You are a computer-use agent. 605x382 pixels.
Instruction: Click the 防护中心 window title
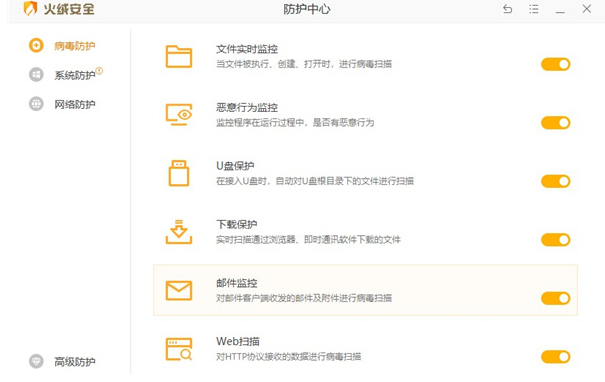307,9
